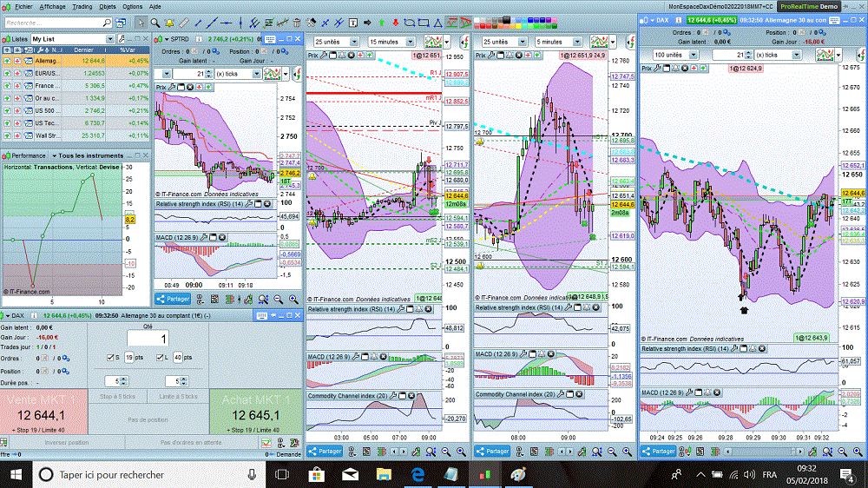Pick the rectangle drawing tool
Viewport: 868px width, 488px height.
(424, 23)
